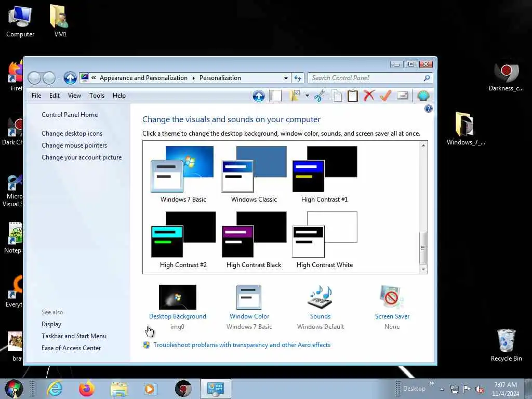Select the Windows_7_... folder on the desktop
The width and height of the screenshot is (532, 399).
[x=465, y=129]
